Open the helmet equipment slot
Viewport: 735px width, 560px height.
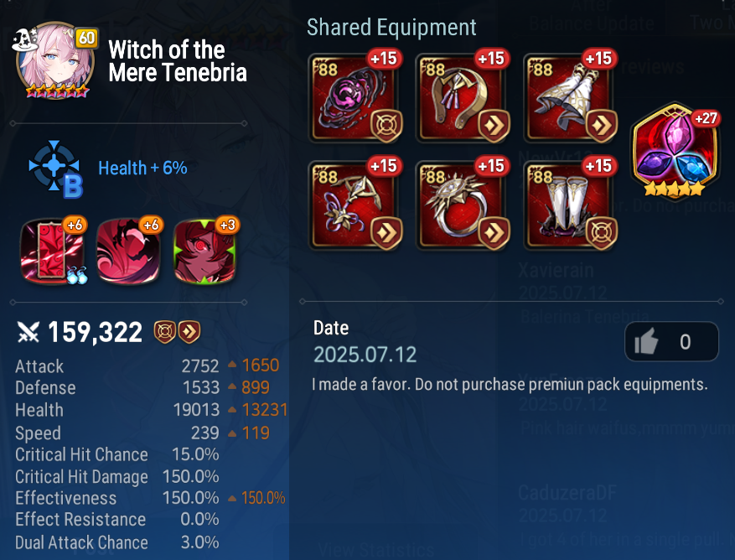pyautogui.click(x=462, y=97)
